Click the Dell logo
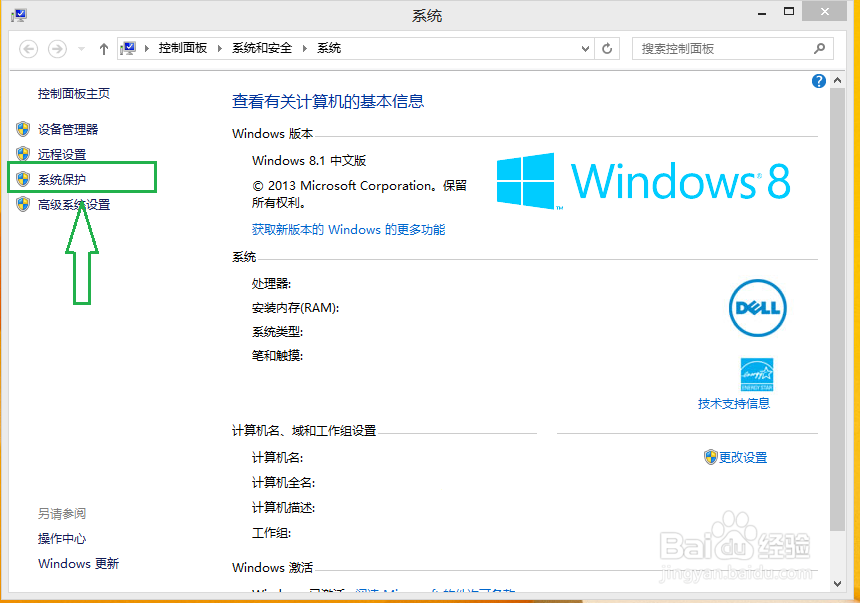Viewport: 860px width, 603px height. pyautogui.click(x=758, y=308)
